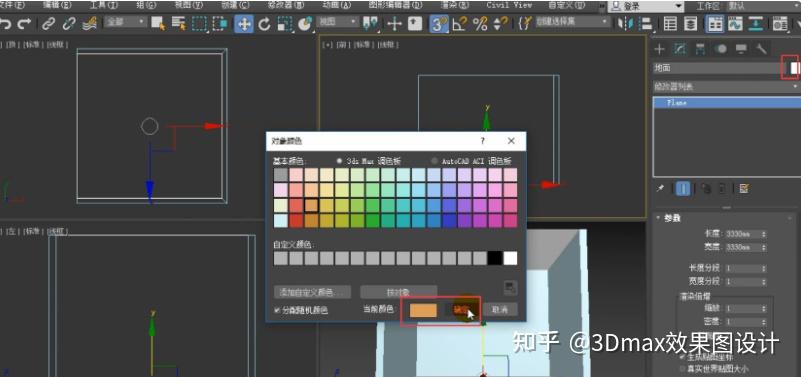
Task: Switch to Utilities wrench tab
Action: point(762,49)
